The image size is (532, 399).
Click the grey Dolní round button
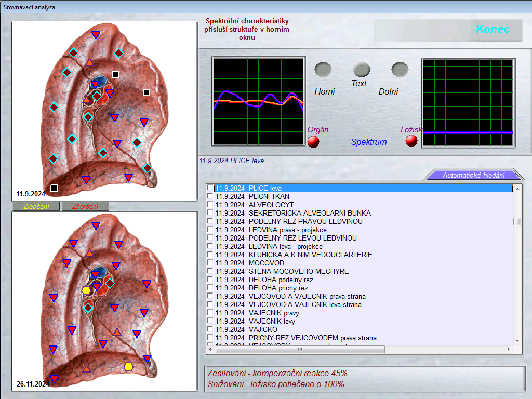400,70
